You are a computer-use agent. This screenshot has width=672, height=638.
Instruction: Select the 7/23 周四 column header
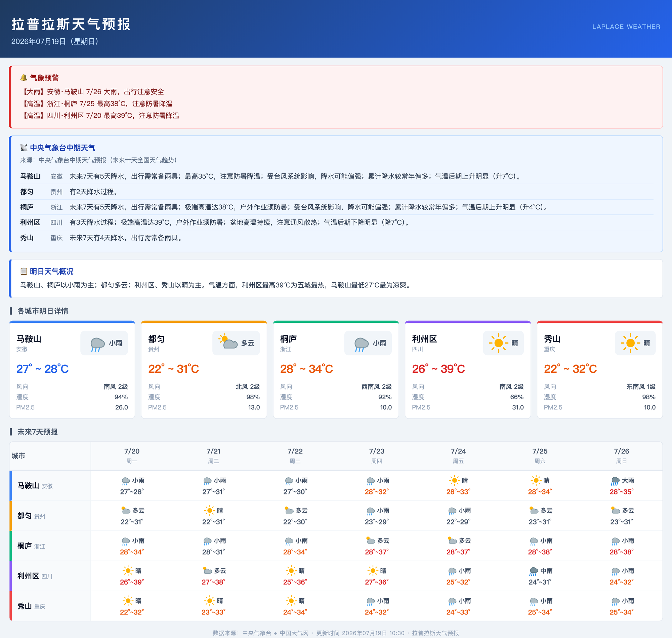click(x=377, y=456)
